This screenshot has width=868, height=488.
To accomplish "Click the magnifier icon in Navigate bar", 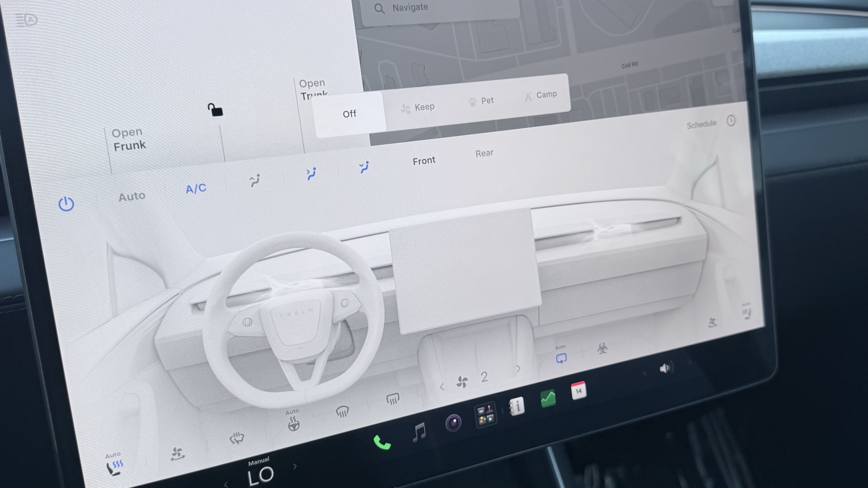I will [379, 9].
